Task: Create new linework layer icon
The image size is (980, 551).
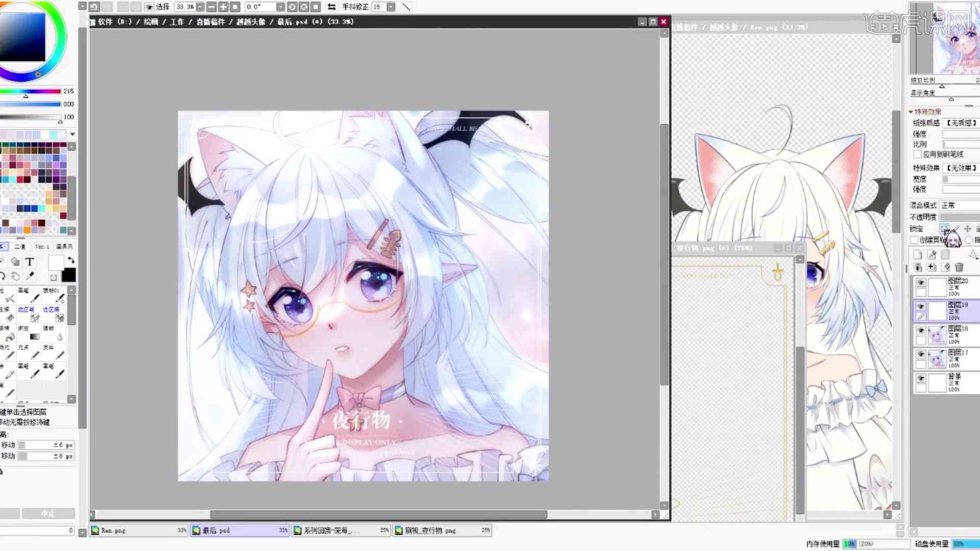Action: coord(932,255)
